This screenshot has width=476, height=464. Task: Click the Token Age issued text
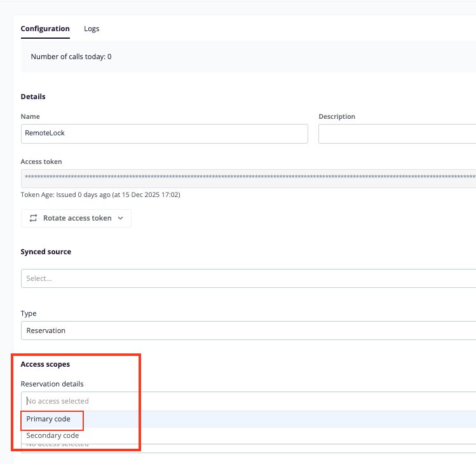point(100,195)
